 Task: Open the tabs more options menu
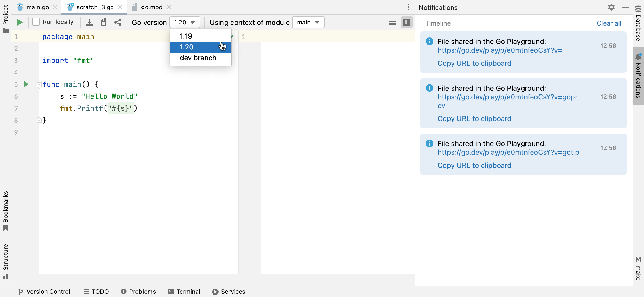408,7
